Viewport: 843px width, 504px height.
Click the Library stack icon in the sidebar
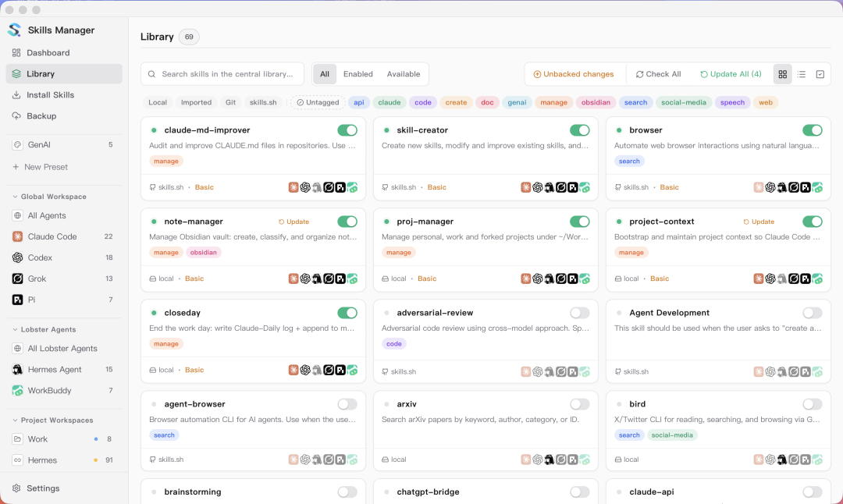point(16,73)
